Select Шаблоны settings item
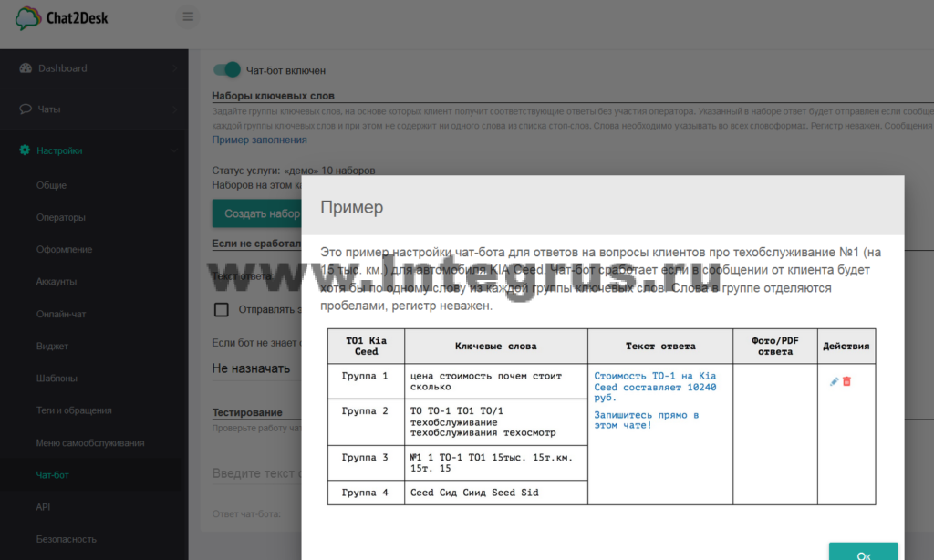The image size is (934, 560). [x=57, y=379]
